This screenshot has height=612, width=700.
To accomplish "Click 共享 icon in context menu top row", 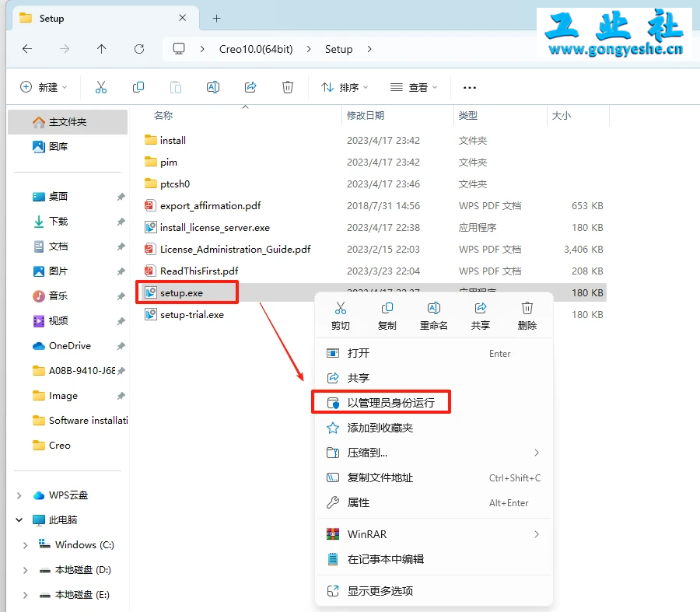I will click(481, 316).
